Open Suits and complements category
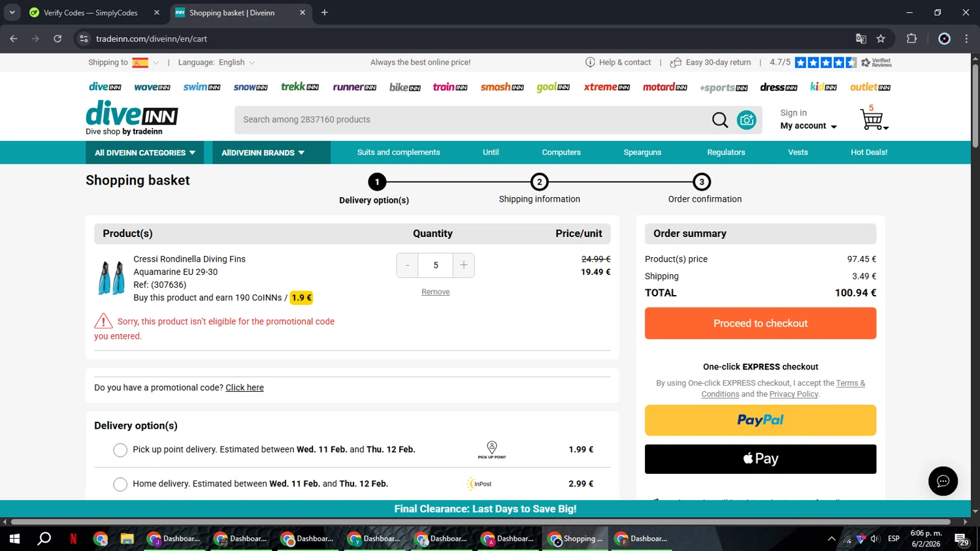 tap(399, 152)
